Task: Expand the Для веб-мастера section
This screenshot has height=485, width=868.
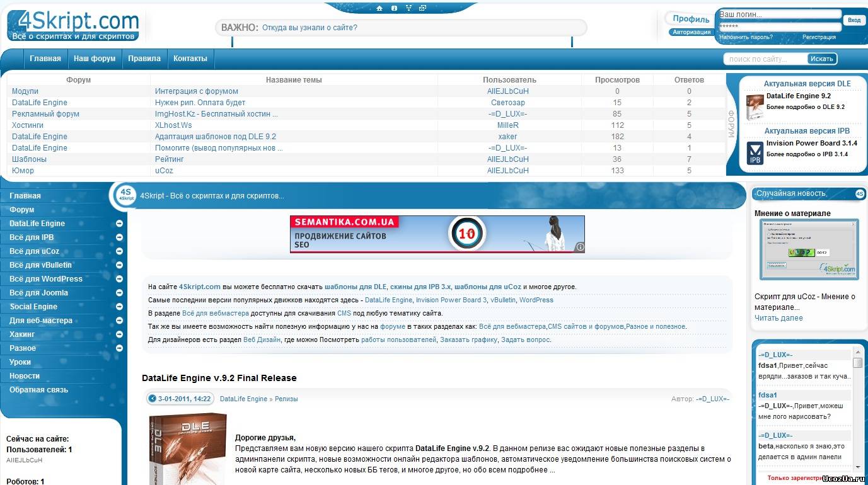Action: pyautogui.click(x=119, y=321)
